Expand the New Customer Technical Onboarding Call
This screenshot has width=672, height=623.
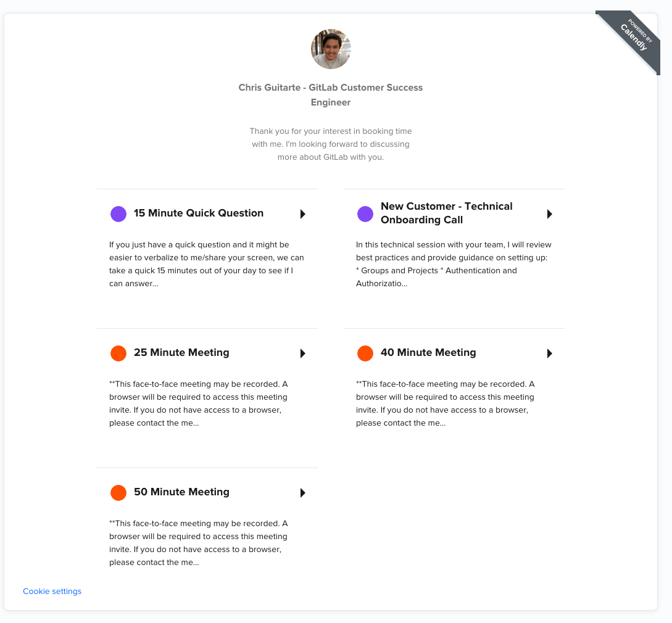(549, 214)
